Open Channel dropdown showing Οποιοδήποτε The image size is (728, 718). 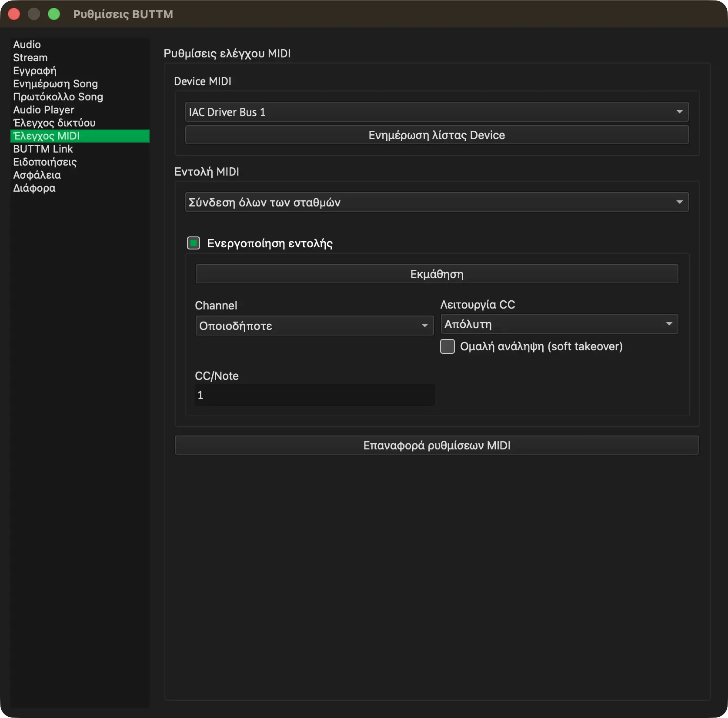pyautogui.click(x=314, y=326)
